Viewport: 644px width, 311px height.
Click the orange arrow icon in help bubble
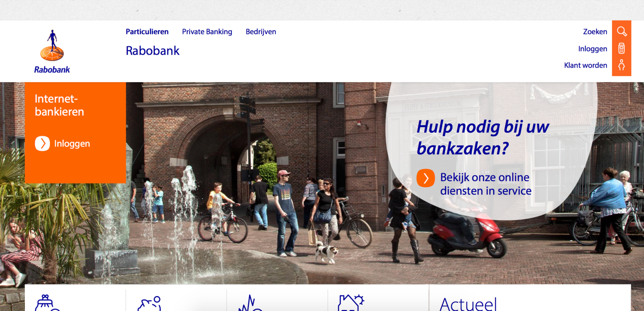pyautogui.click(x=425, y=178)
